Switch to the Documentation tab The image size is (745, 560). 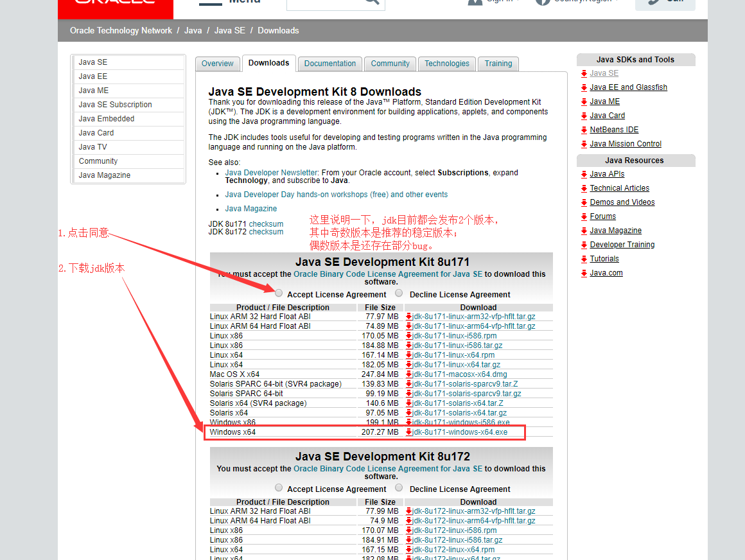coord(330,64)
